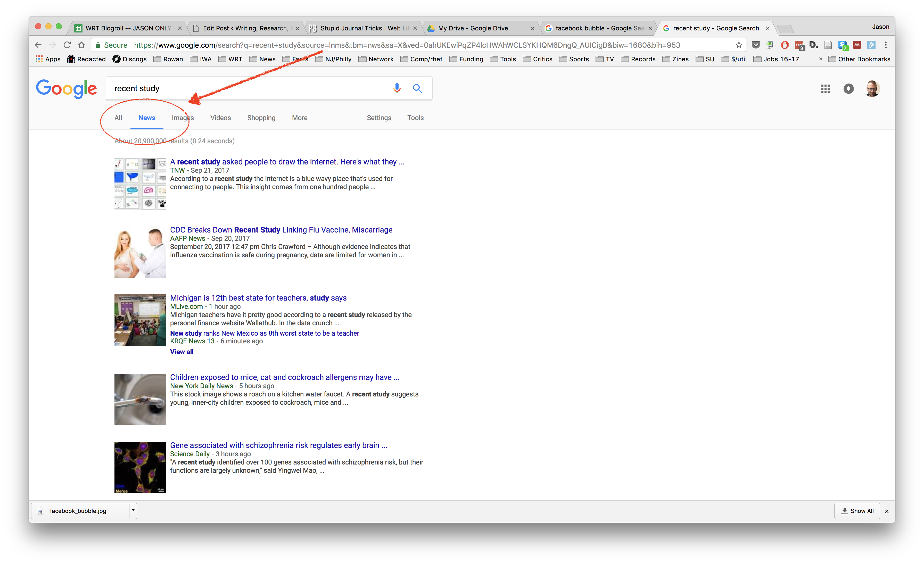
Task: Open the Comp/rhet bookmarks folder
Action: coord(421,59)
